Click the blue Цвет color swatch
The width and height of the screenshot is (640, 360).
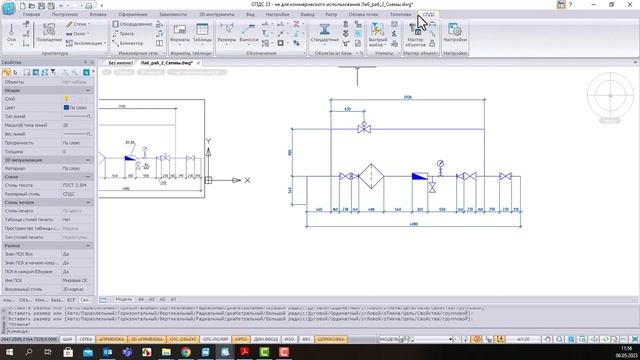tap(66, 107)
